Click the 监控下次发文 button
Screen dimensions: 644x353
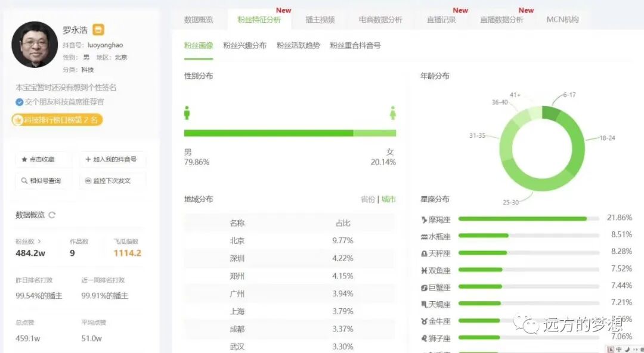pyautogui.click(x=113, y=181)
